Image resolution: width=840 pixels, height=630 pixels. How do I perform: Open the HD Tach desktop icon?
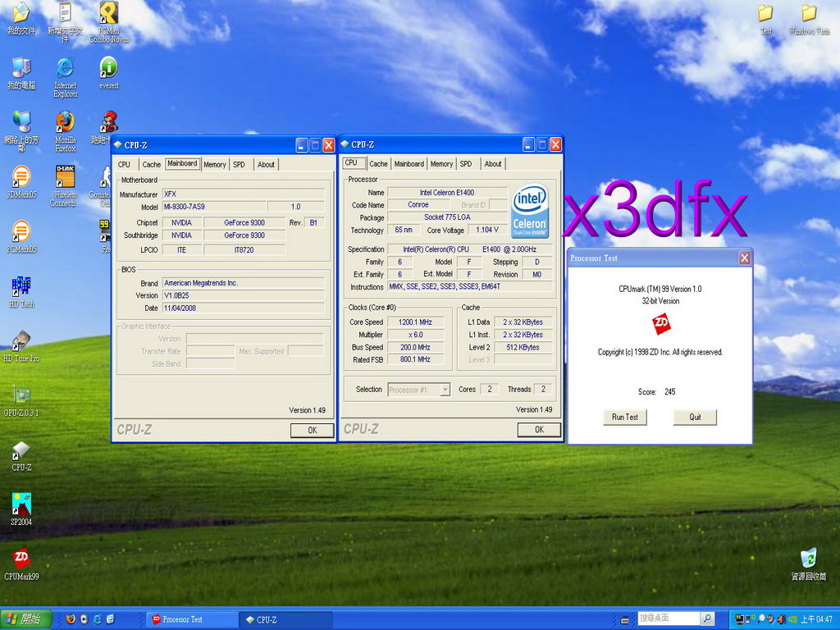[21, 291]
